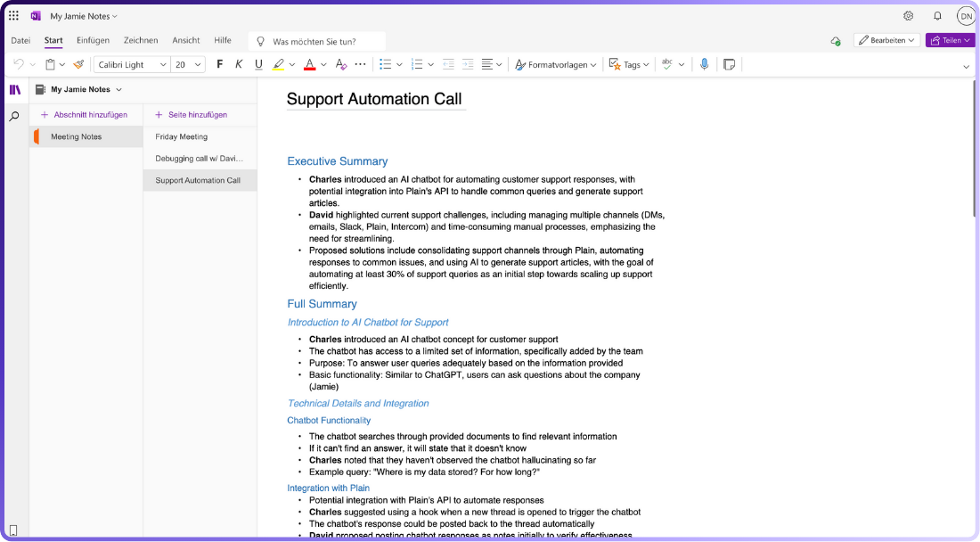Screen dimensions: 980x542
Task: Open bullet style dropdown arrow
Action: 399,64
